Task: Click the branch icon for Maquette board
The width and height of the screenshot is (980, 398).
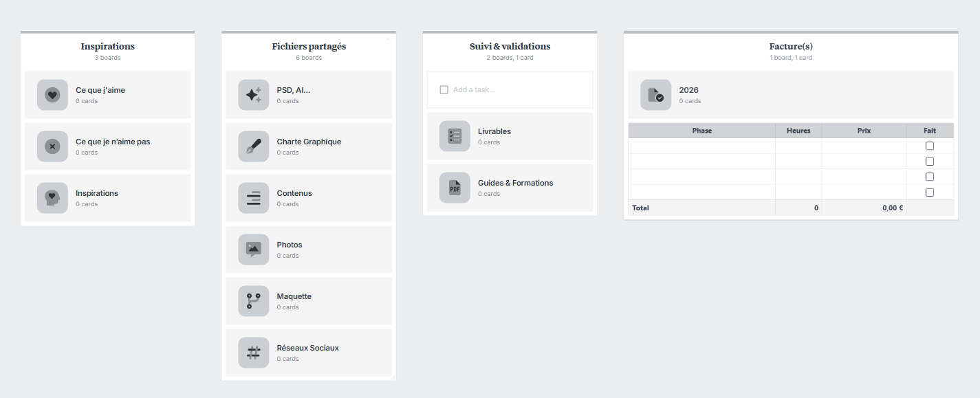Action: 253,301
